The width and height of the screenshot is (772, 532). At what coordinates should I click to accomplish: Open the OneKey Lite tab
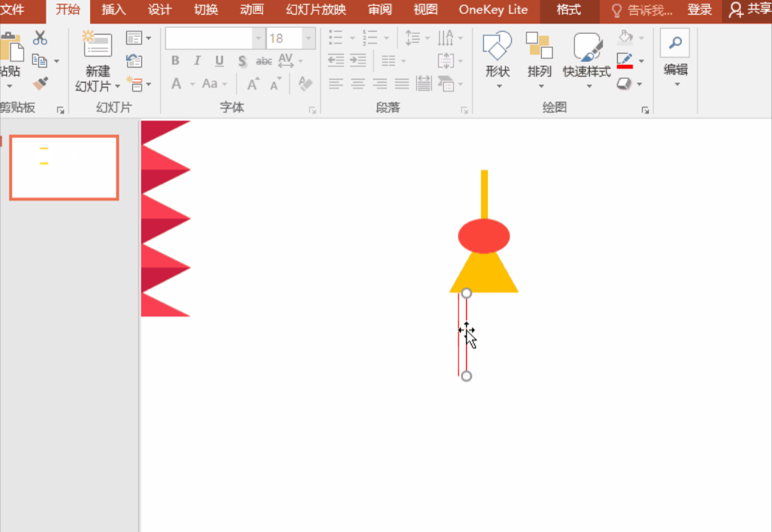[493, 10]
